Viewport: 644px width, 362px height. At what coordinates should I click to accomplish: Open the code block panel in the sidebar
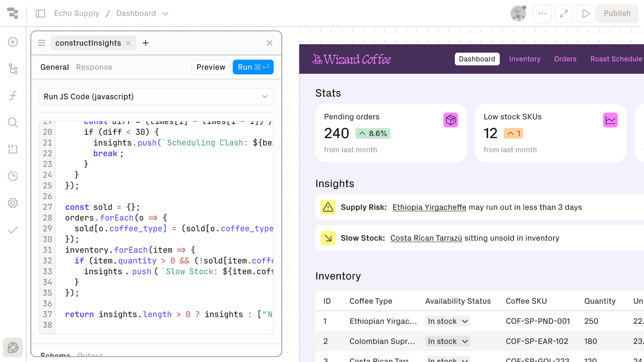coord(12,149)
